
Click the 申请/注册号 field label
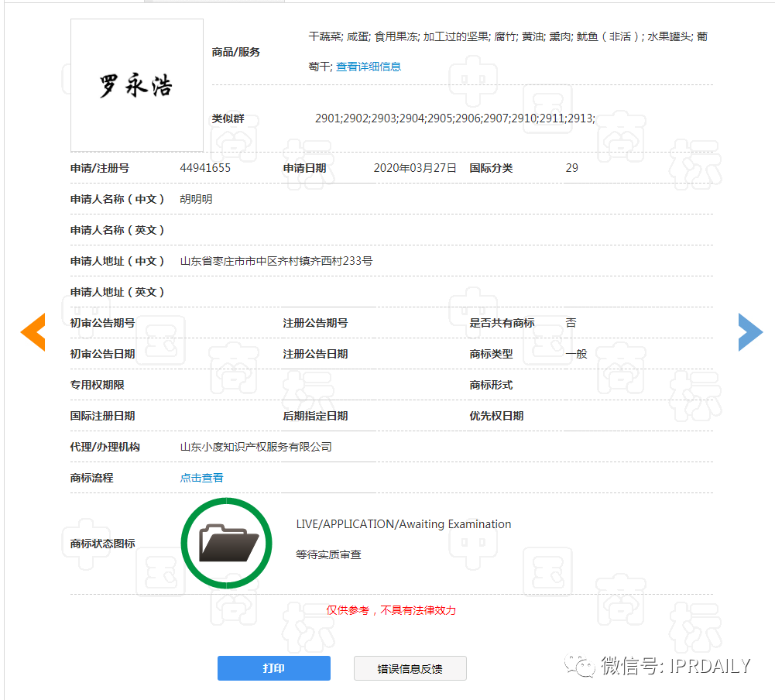tap(100, 168)
